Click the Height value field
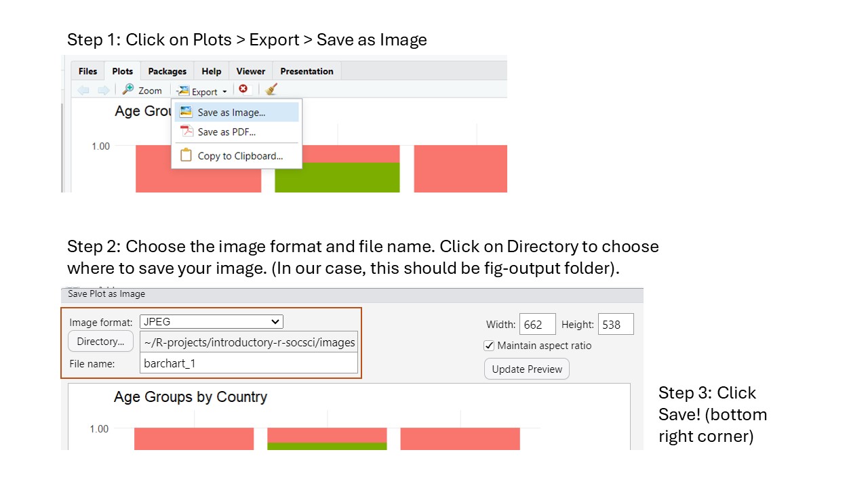Image resolution: width=868 pixels, height=488 pixels. click(616, 325)
